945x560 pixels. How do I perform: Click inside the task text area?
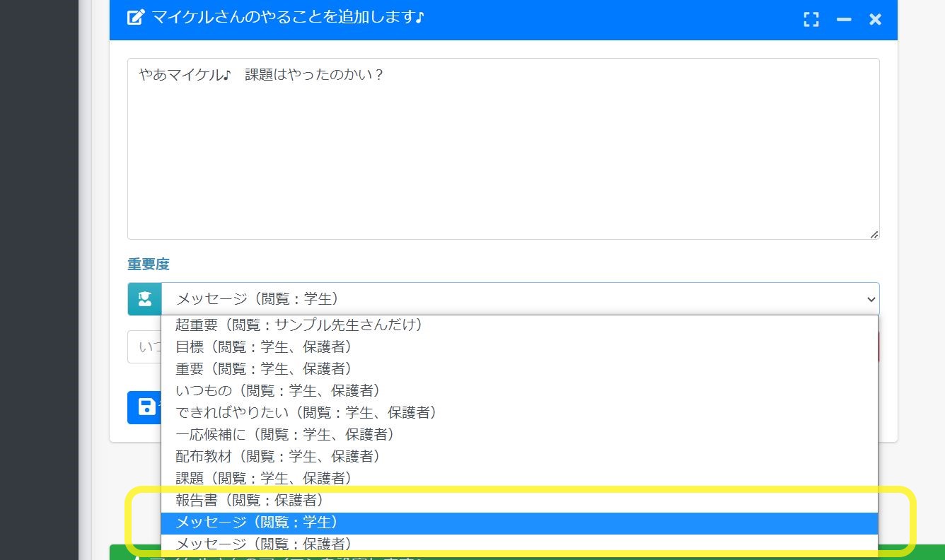pos(502,156)
